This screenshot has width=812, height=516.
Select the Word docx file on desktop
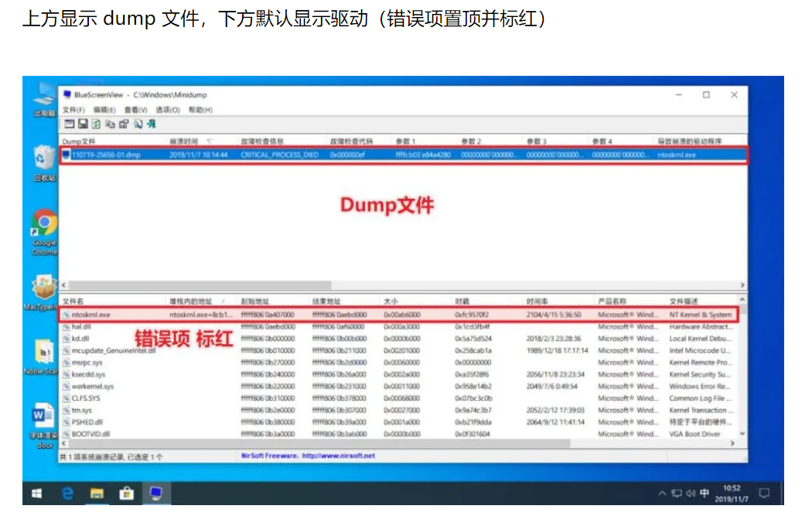tap(43, 425)
